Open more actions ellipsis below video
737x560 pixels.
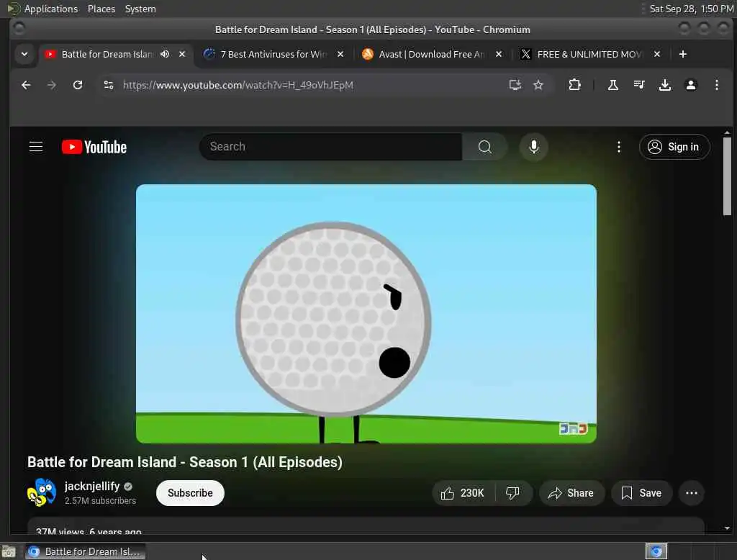tap(692, 493)
